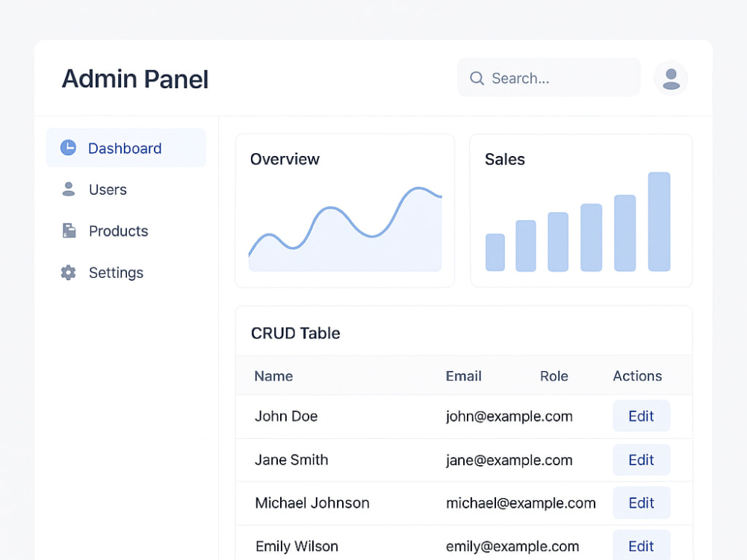Click the Email column header
Screen dimensions: 747x560
click(464, 376)
